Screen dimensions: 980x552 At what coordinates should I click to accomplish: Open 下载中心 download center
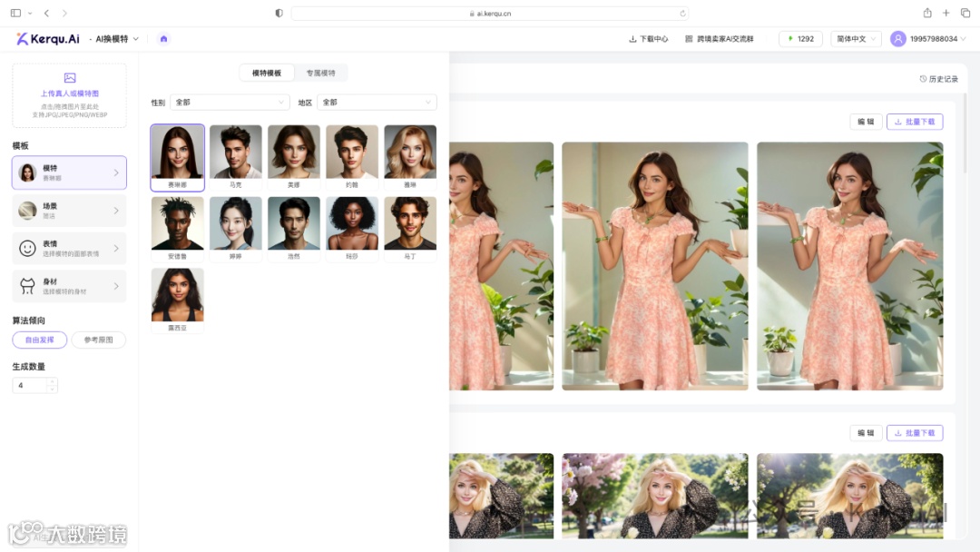pyautogui.click(x=648, y=39)
